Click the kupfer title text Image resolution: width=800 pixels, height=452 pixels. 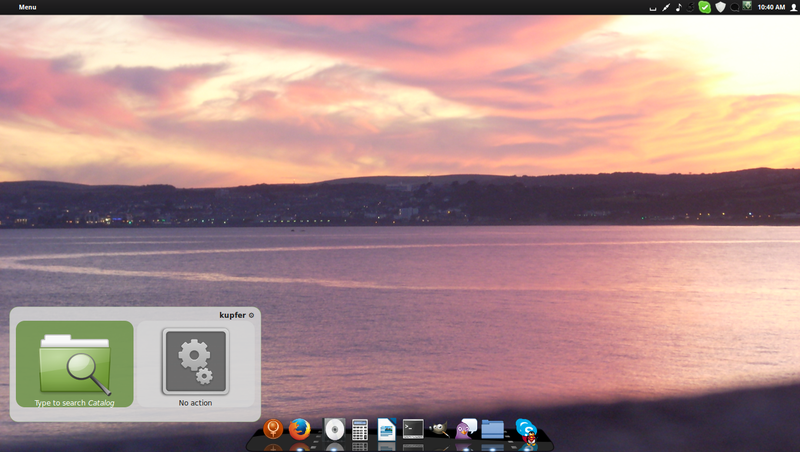tap(232, 315)
